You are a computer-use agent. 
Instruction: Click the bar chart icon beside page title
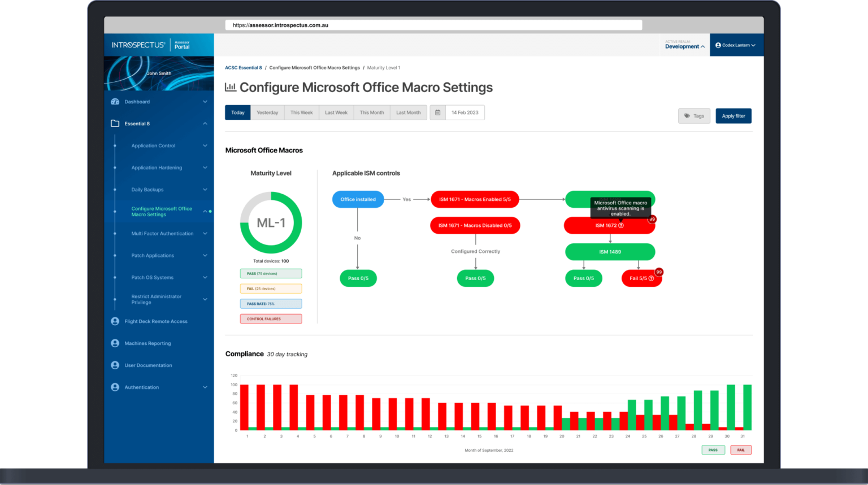pos(230,87)
